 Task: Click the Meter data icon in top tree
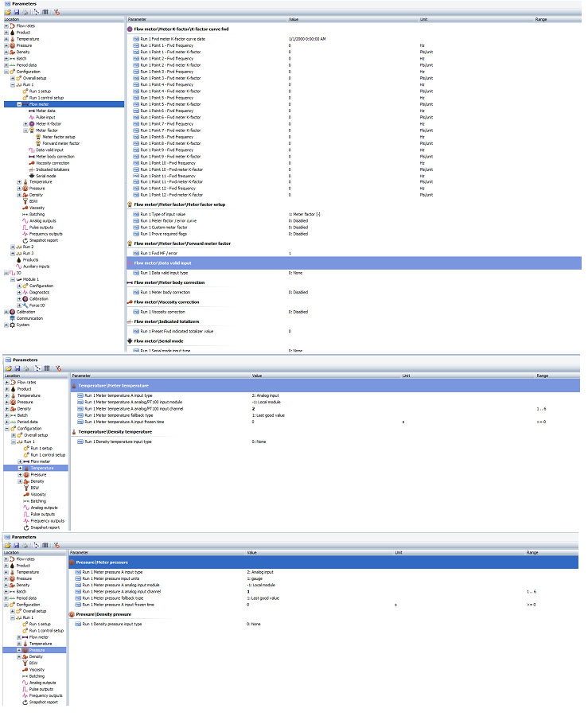coord(31,111)
